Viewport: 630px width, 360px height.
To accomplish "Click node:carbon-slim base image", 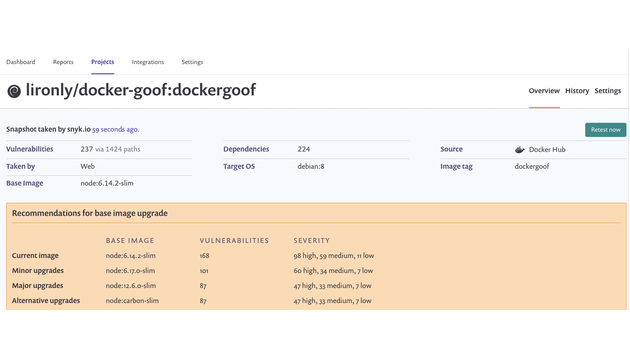I will (x=132, y=301).
